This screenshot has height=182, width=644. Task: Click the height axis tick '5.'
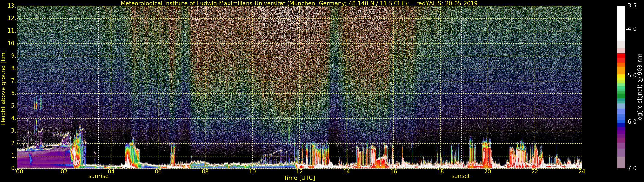point(14,106)
